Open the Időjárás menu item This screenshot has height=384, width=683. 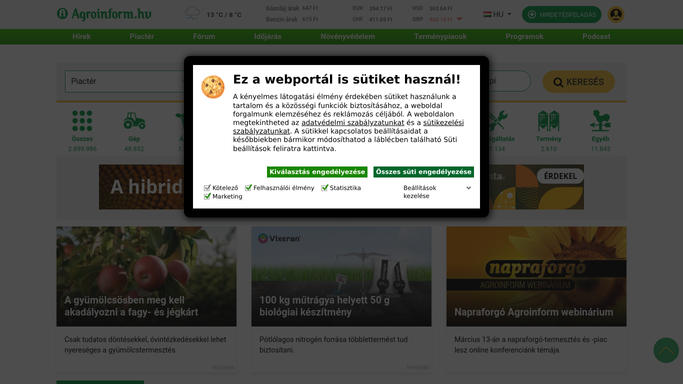tap(267, 37)
